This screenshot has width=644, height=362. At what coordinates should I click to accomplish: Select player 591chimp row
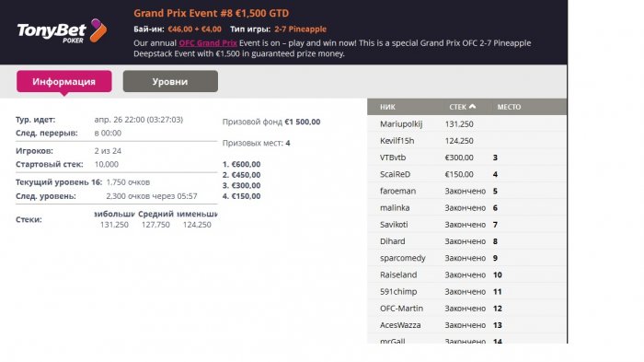coord(467,292)
